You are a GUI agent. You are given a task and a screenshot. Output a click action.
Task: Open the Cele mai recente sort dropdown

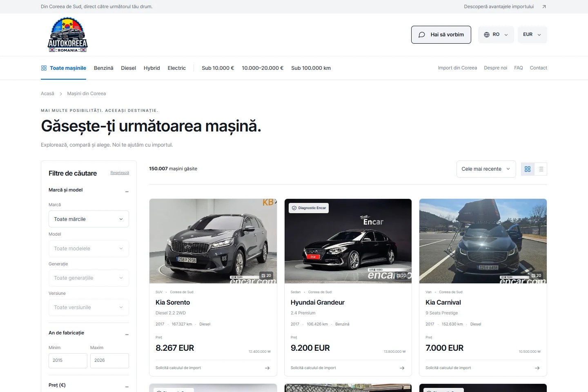(486, 169)
